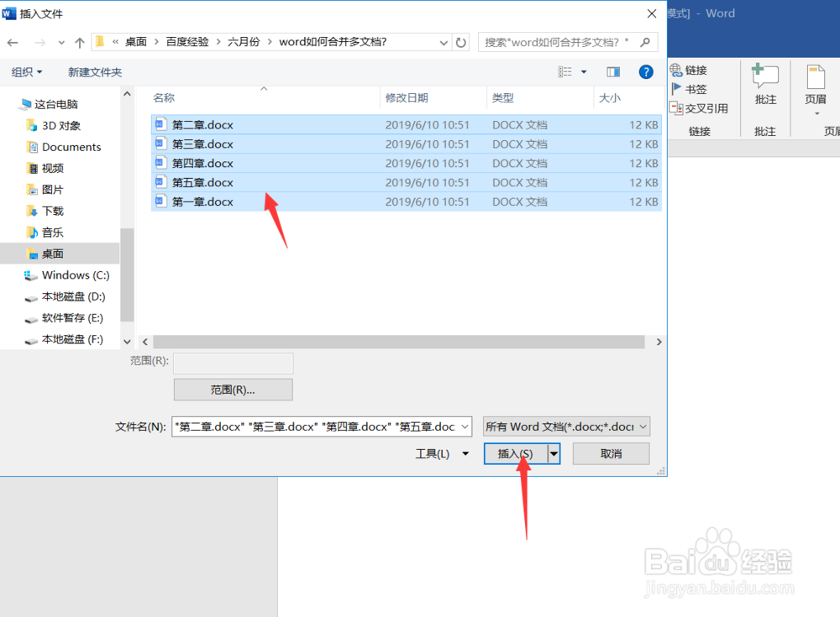Select file 第四章.docx

click(406, 164)
